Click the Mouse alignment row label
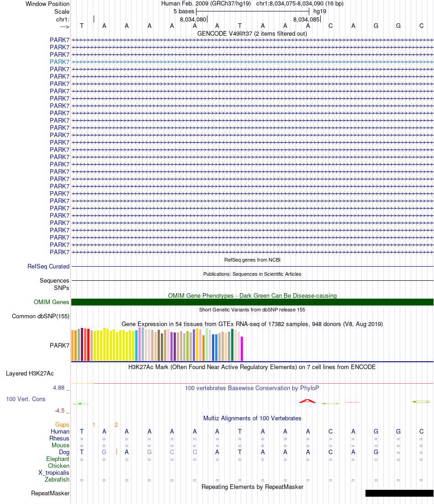 pyautogui.click(x=60, y=445)
